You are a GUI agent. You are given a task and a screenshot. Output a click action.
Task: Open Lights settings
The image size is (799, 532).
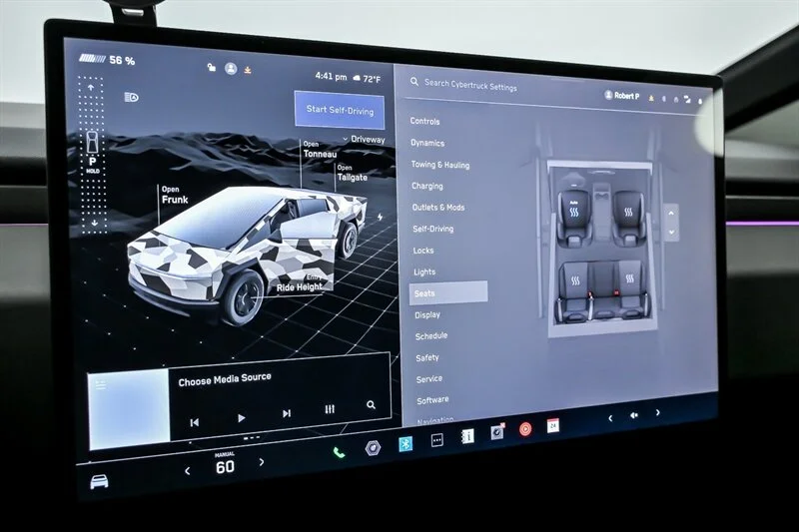[x=424, y=271]
